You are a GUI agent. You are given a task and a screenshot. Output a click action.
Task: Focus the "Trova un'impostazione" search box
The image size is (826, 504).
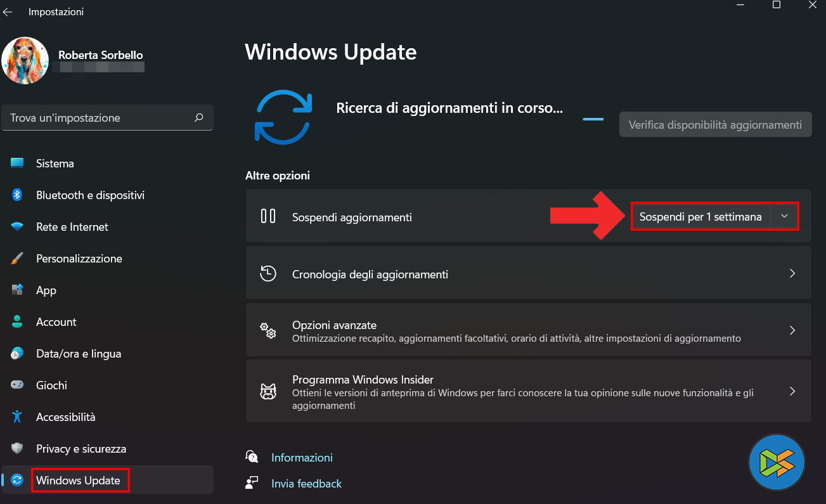(x=108, y=118)
